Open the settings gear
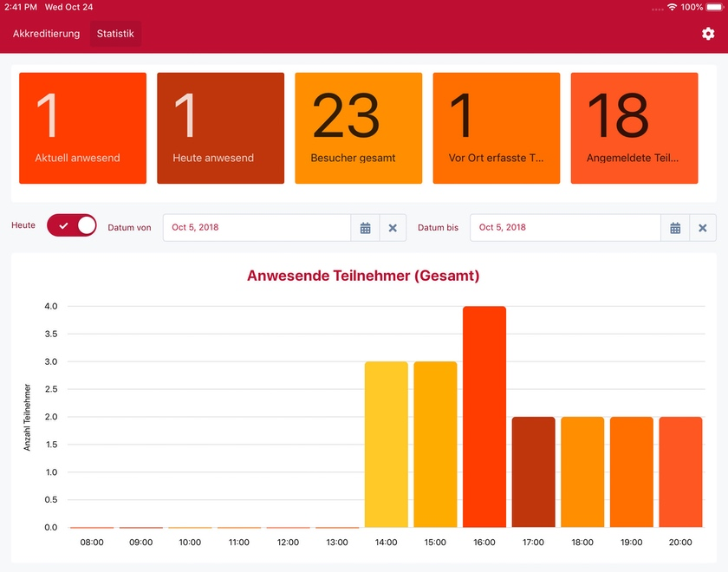 click(x=708, y=32)
